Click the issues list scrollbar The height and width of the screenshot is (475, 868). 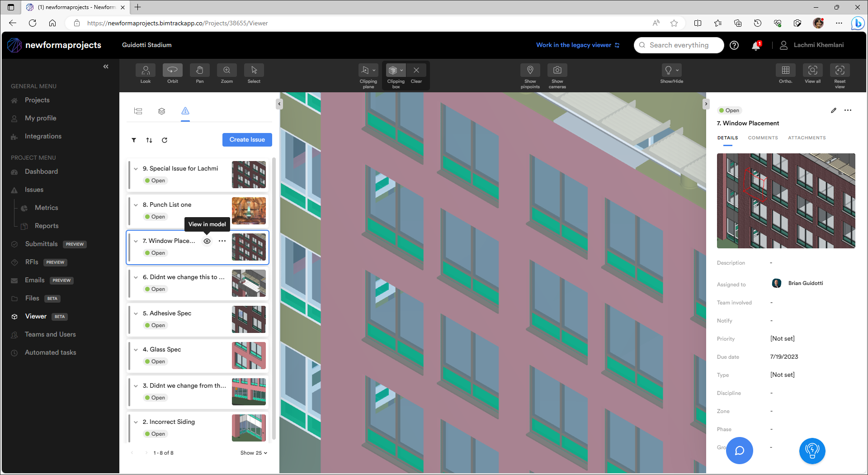[274, 299]
